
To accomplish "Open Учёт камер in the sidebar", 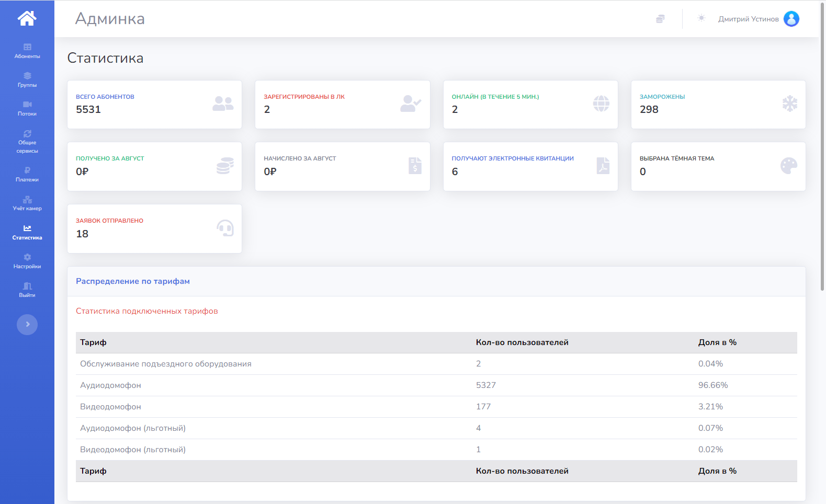I will coord(27,203).
